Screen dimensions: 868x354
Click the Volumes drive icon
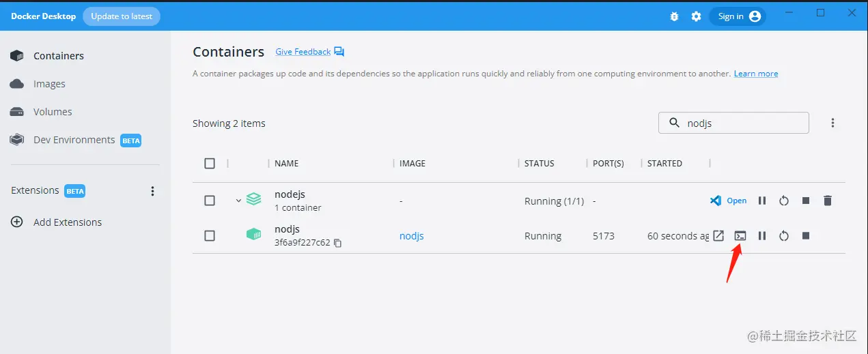(17, 112)
